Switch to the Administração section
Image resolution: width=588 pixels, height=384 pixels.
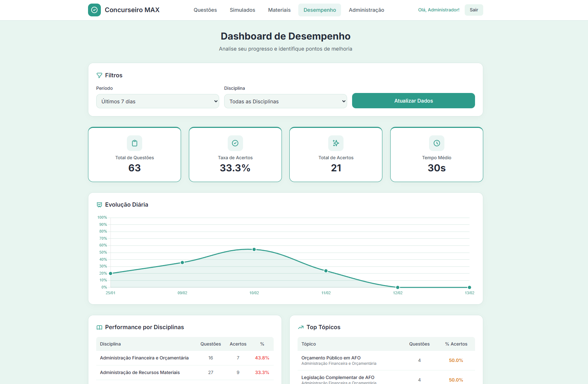point(366,10)
